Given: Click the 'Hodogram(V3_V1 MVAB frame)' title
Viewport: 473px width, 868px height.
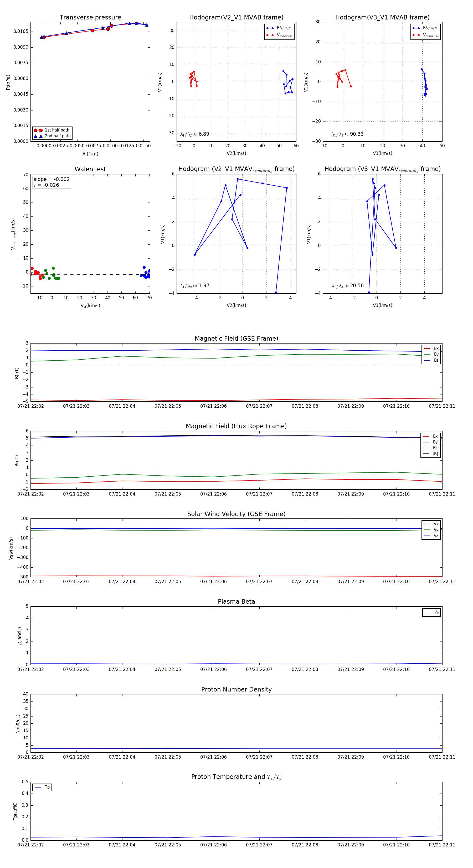Looking at the screenshot, I should pos(382,18).
